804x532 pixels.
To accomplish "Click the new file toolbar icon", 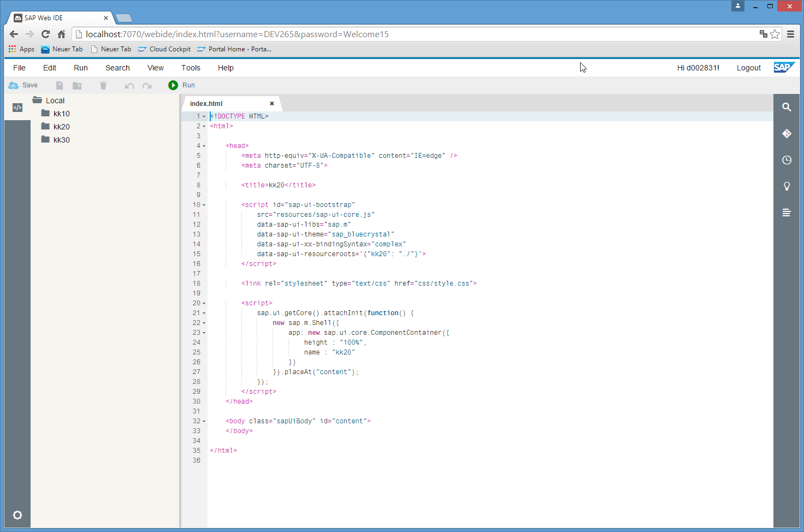I will coord(60,85).
